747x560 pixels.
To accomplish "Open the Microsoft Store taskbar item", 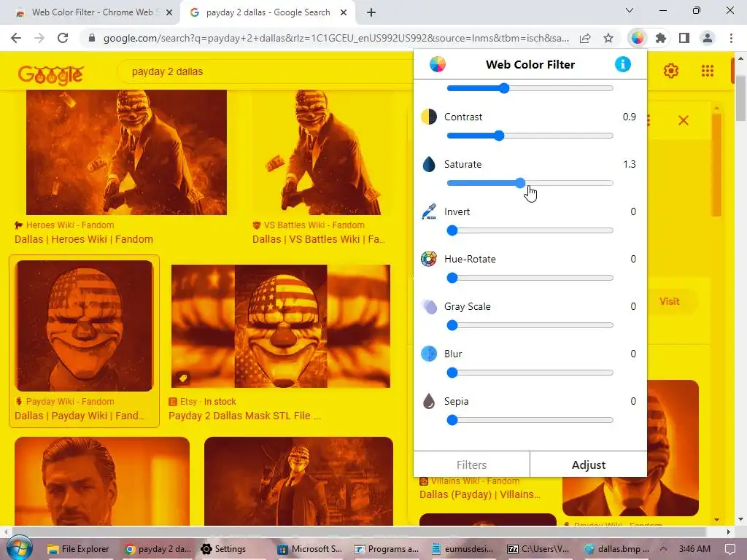I will [309, 549].
